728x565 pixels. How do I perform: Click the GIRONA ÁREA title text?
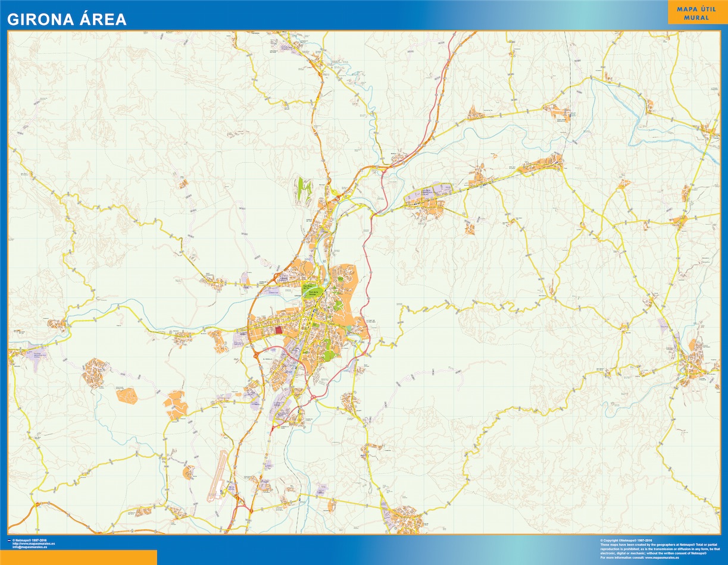click(x=67, y=20)
